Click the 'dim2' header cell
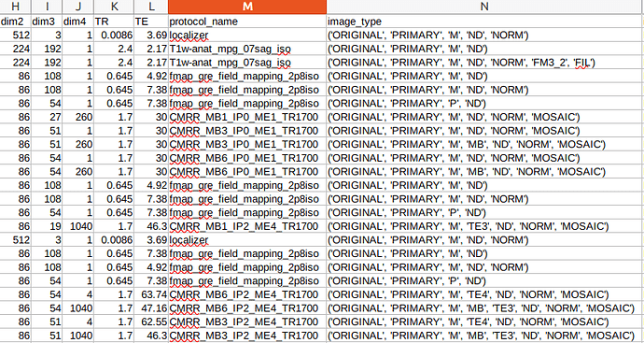 (x=16, y=21)
